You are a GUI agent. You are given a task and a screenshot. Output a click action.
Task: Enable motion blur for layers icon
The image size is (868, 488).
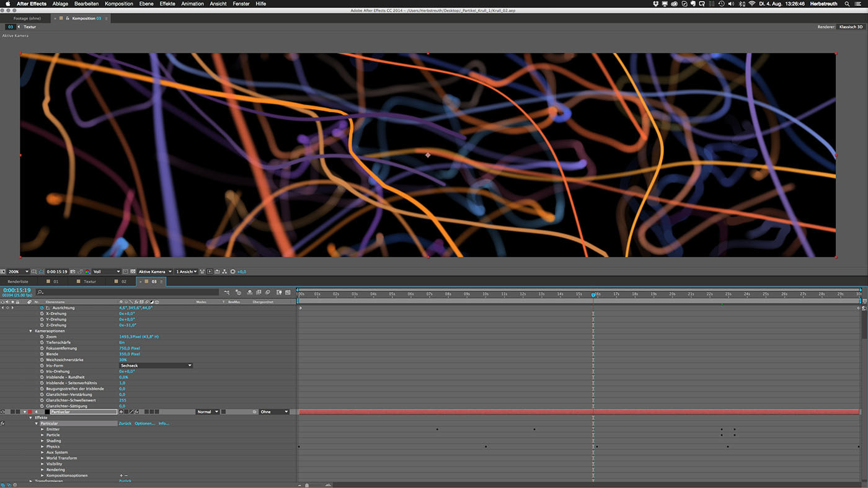[x=268, y=292]
